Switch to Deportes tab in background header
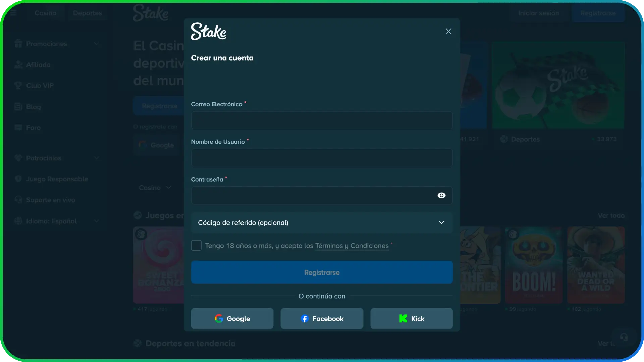 point(87,13)
